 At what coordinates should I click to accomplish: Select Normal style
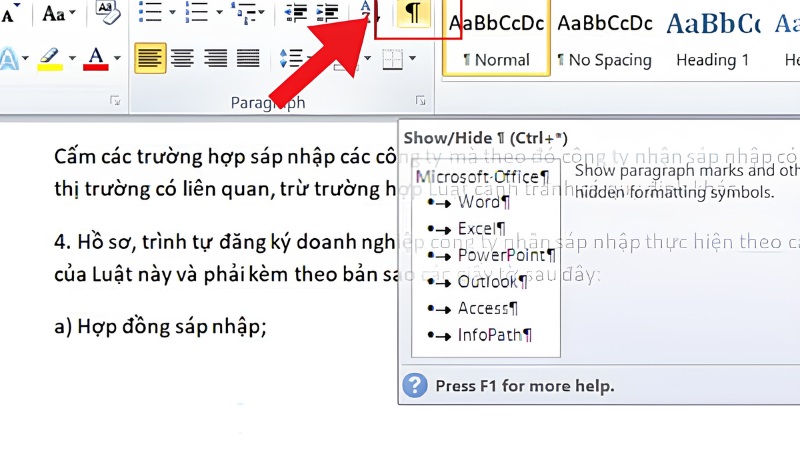click(496, 38)
